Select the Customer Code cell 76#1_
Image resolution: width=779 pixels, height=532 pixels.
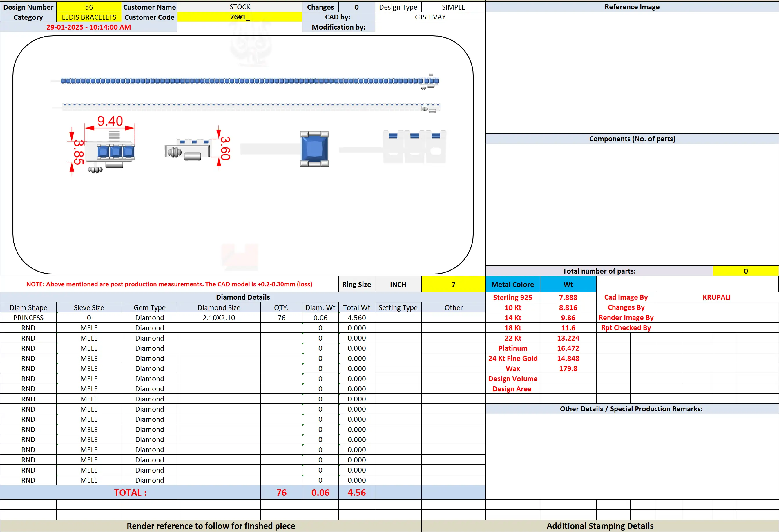[x=240, y=17]
